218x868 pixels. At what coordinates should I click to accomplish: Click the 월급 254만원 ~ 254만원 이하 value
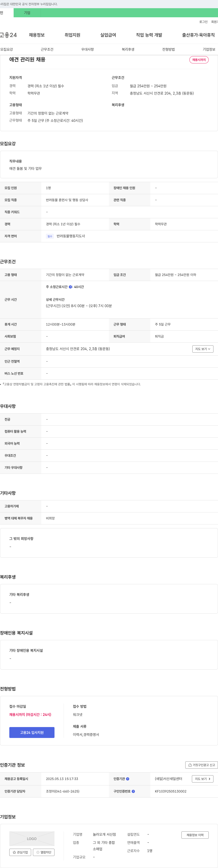(175, 275)
